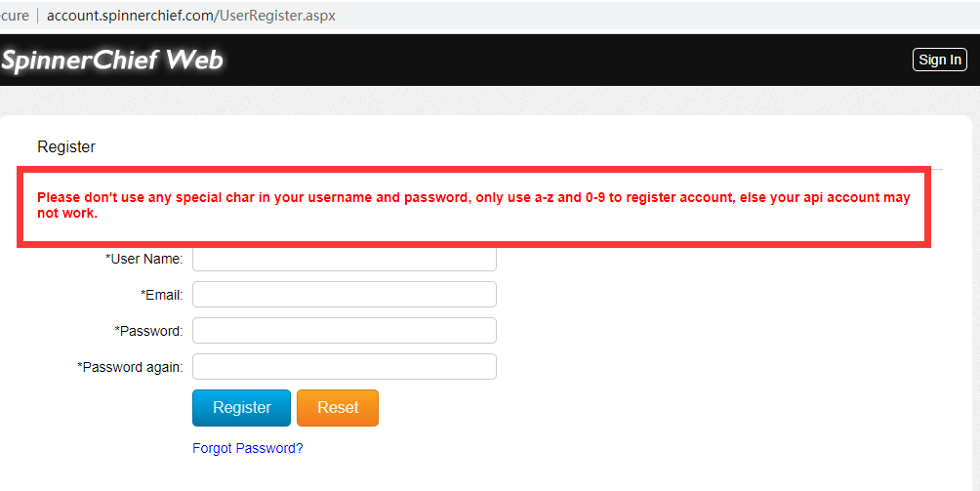Click into the Password field
The height and width of the screenshot is (491, 980).
click(344, 331)
